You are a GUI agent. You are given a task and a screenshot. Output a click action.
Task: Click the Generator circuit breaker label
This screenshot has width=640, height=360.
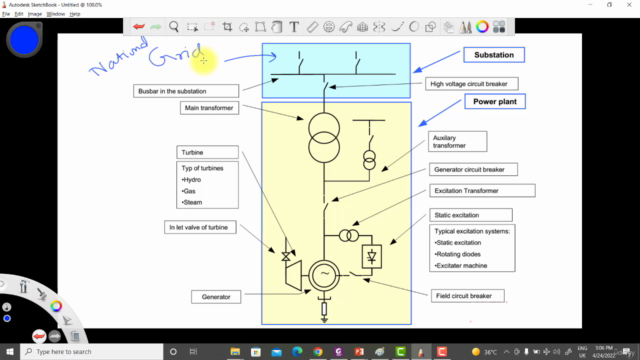coord(473,169)
